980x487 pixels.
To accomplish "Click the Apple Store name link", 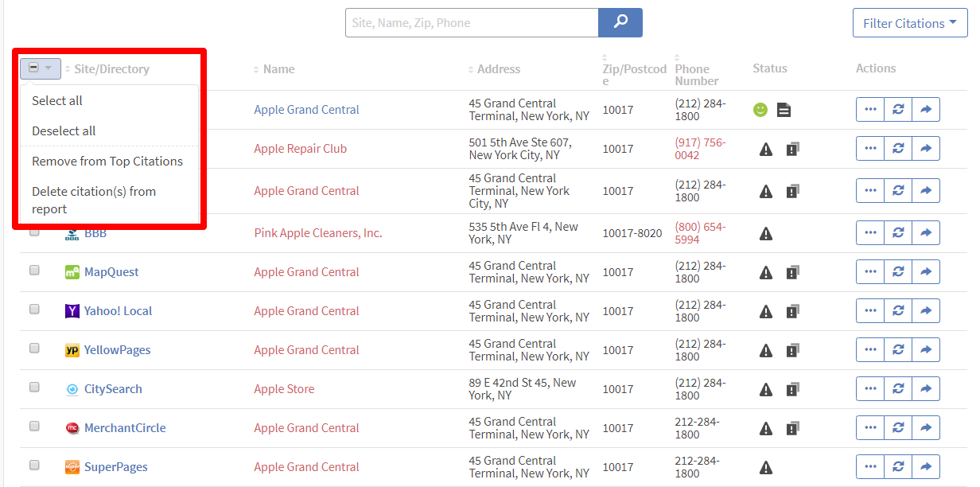I will click(284, 389).
